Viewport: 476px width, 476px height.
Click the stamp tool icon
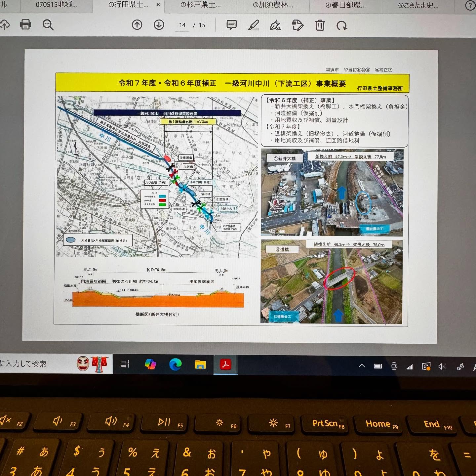point(297,25)
